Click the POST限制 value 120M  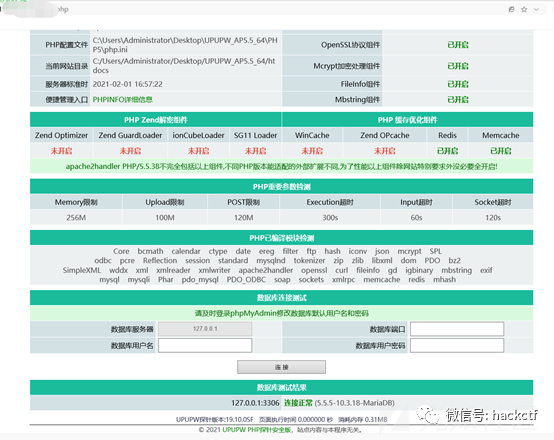pyautogui.click(x=243, y=218)
